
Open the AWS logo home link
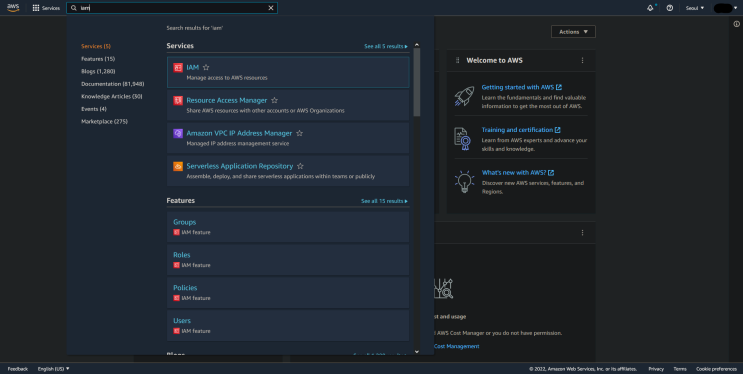pos(13,8)
